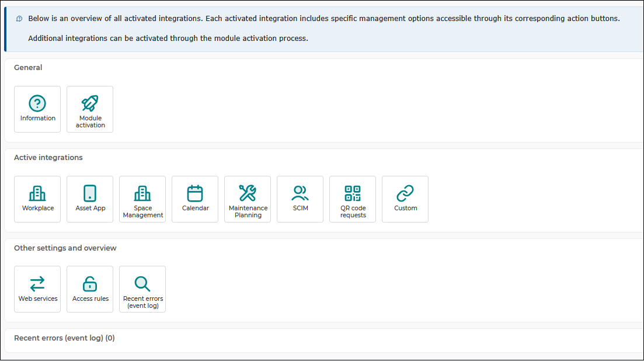Open Maintenance Planning integration
The height and width of the screenshot is (361, 644).
tap(248, 199)
